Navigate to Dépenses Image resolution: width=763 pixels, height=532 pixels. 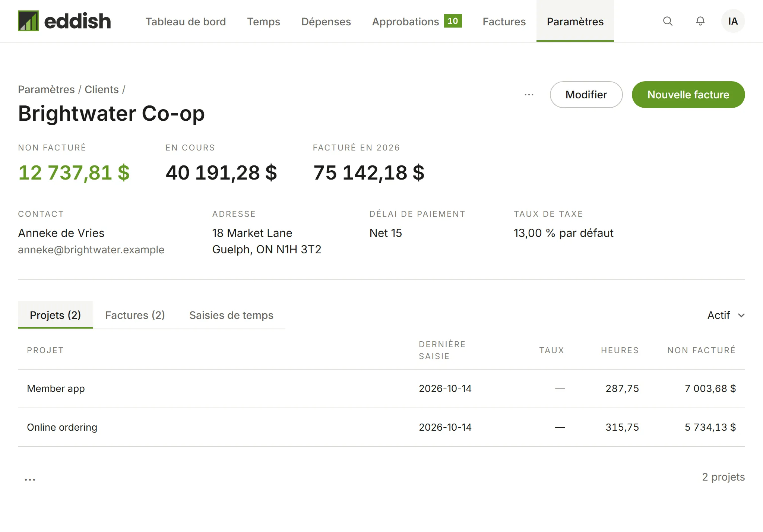click(326, 22)
